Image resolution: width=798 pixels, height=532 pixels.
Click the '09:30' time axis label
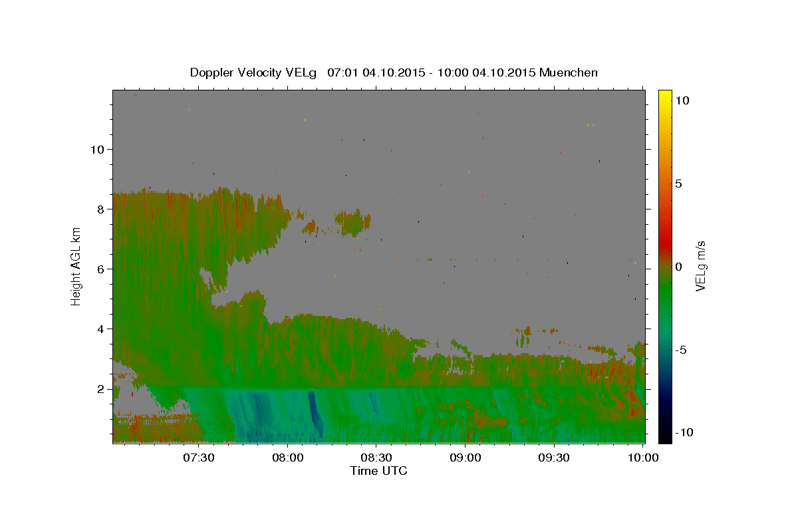coord(554,458)
